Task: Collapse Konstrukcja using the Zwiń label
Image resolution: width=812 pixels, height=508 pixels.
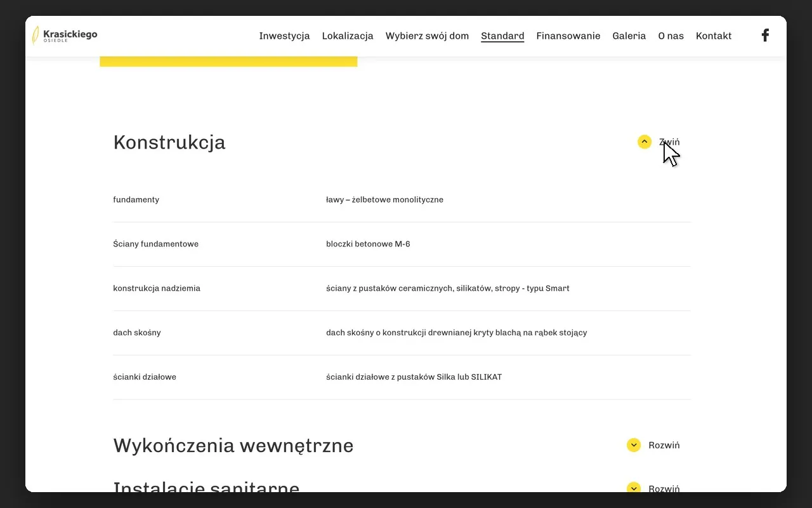Action: tap(669, 142)
